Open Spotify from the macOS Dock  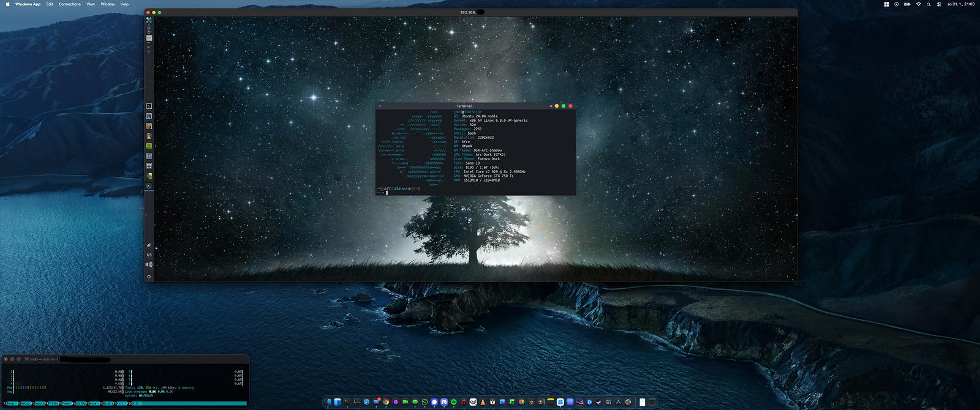coord(454,402)
